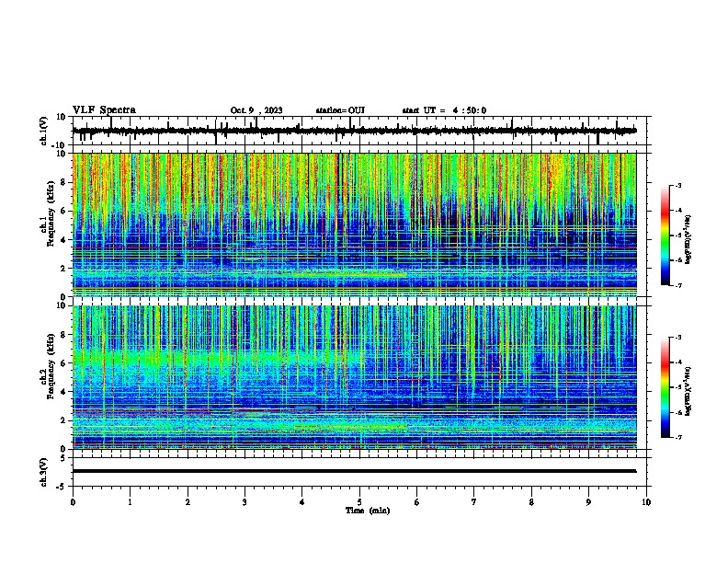728x563 pixels.
Task: Click the ch.1 spectrogram plot area
Action: point(354,224)
